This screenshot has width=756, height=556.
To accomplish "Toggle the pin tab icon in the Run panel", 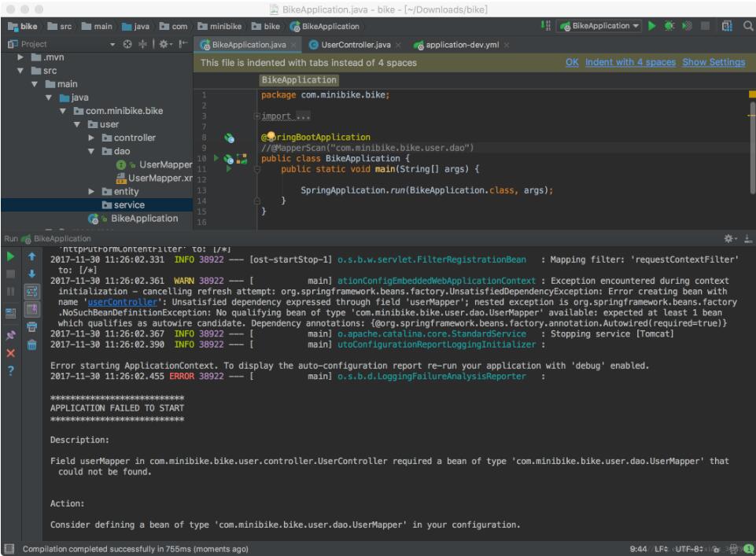I will point(10,335).
